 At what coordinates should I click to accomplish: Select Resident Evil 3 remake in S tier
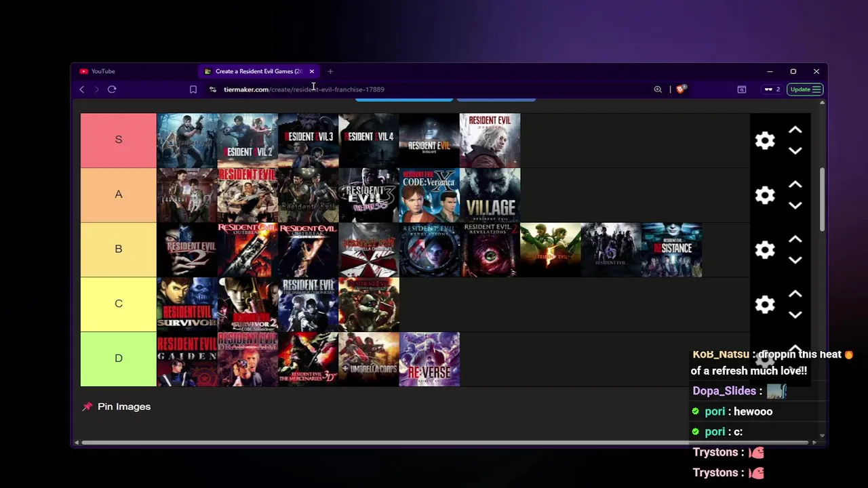click(308, 140)
